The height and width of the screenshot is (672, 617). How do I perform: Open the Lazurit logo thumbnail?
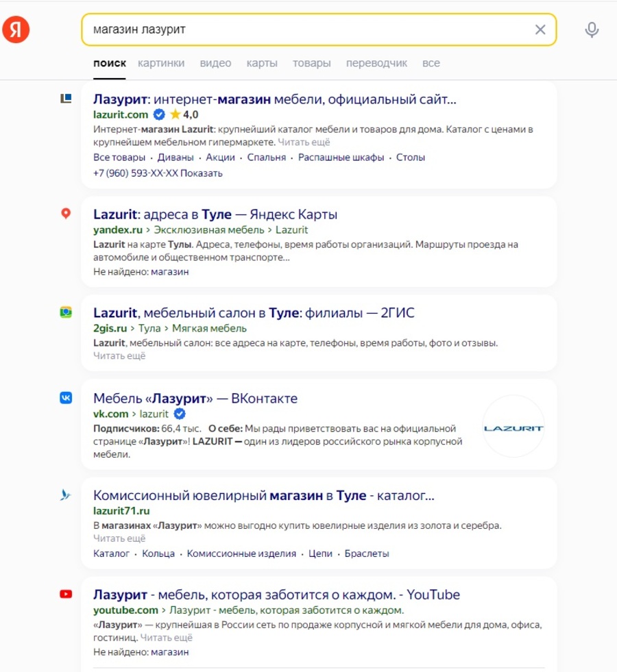click(513, 427)
